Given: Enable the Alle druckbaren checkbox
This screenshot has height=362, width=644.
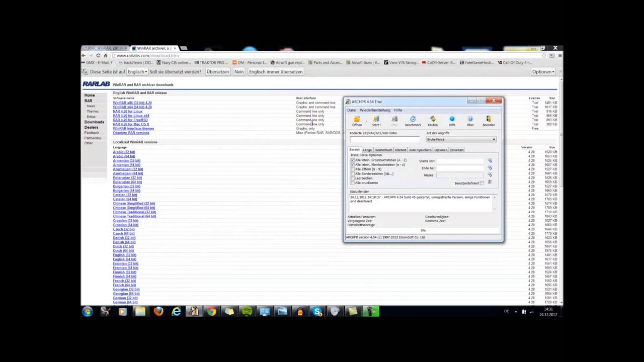Looking at the screenshot, I should click(x=353, y=183).
